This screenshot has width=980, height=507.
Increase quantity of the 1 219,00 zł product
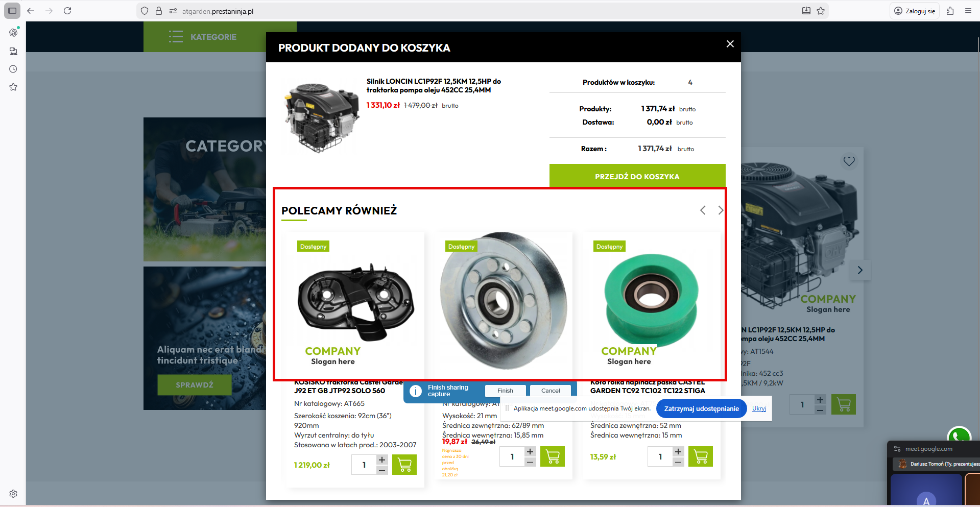pos(382,460)
